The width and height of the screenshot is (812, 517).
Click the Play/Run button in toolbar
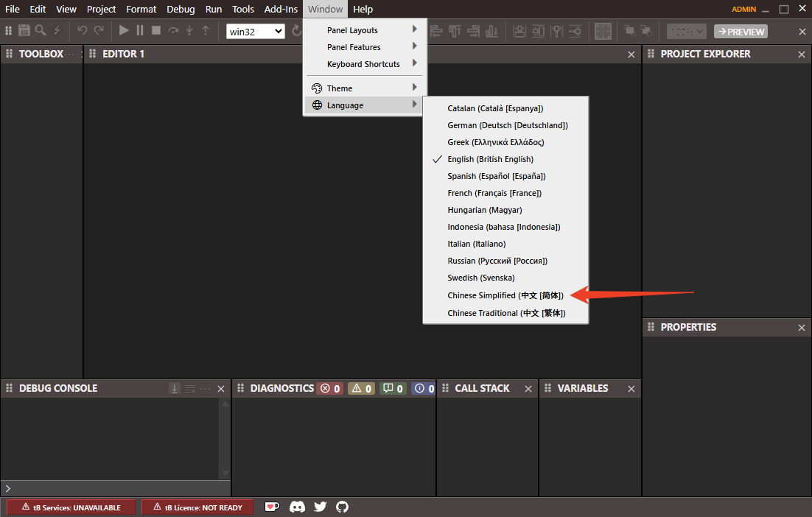[x=124, y=31]
